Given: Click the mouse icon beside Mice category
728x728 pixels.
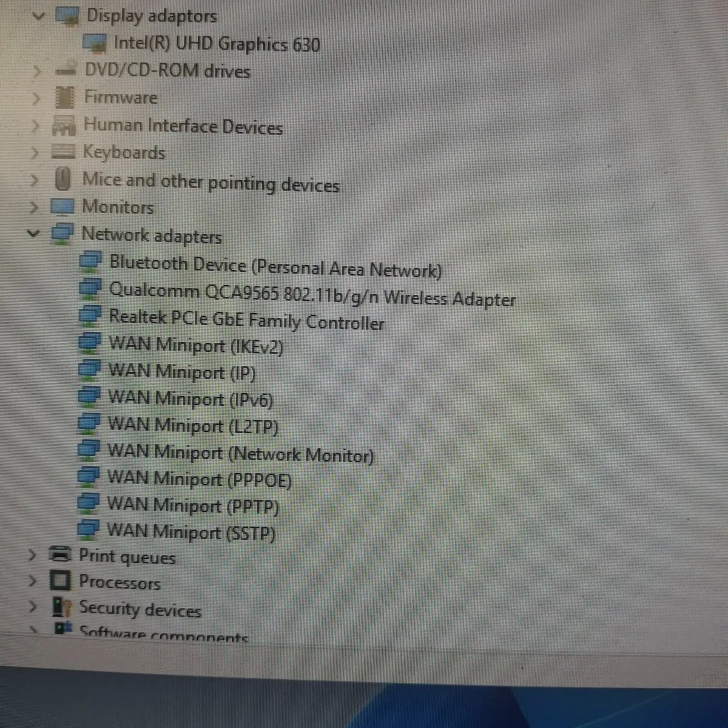Looking at the screenshot, I should (62, 179).
